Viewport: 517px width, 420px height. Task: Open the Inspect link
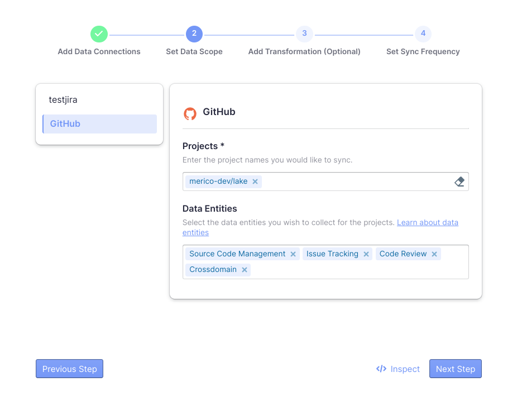click(398, 369)
